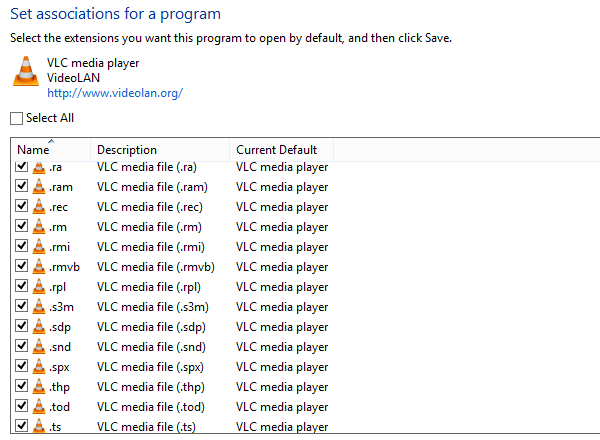Image resolution: width=600 pixels, height=440 pixels.
Task: Click current default cell for .rpl row
Action: (x=282, y=287)
